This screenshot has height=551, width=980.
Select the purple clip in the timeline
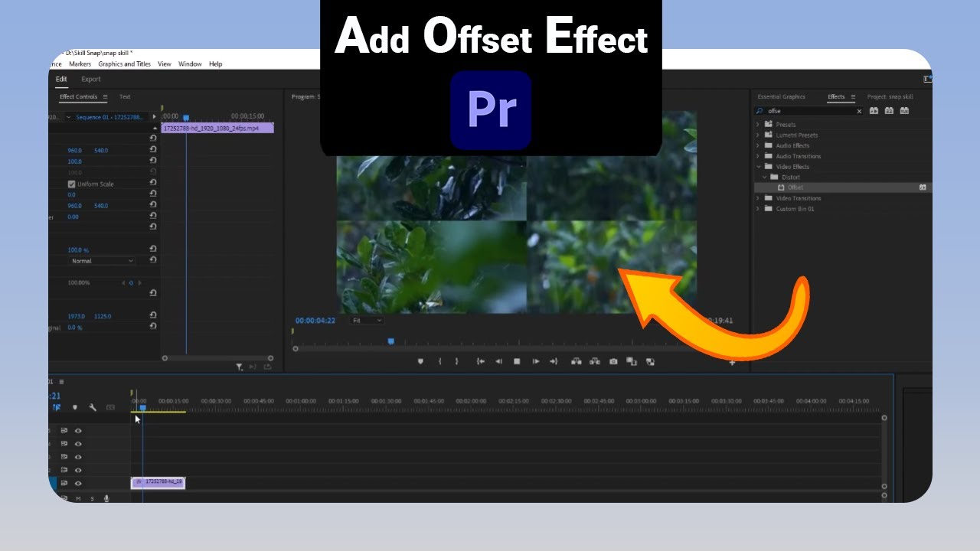coord(158,482)
